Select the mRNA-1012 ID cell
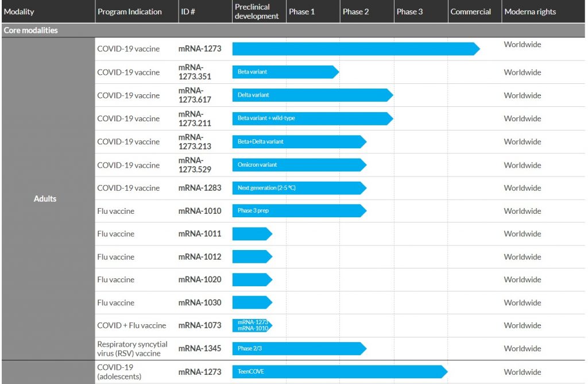 [200, 257]
